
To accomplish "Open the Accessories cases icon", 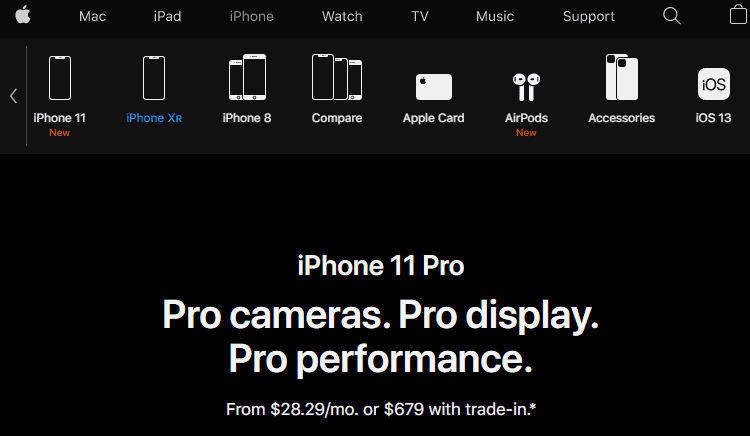I will point(621,77).
